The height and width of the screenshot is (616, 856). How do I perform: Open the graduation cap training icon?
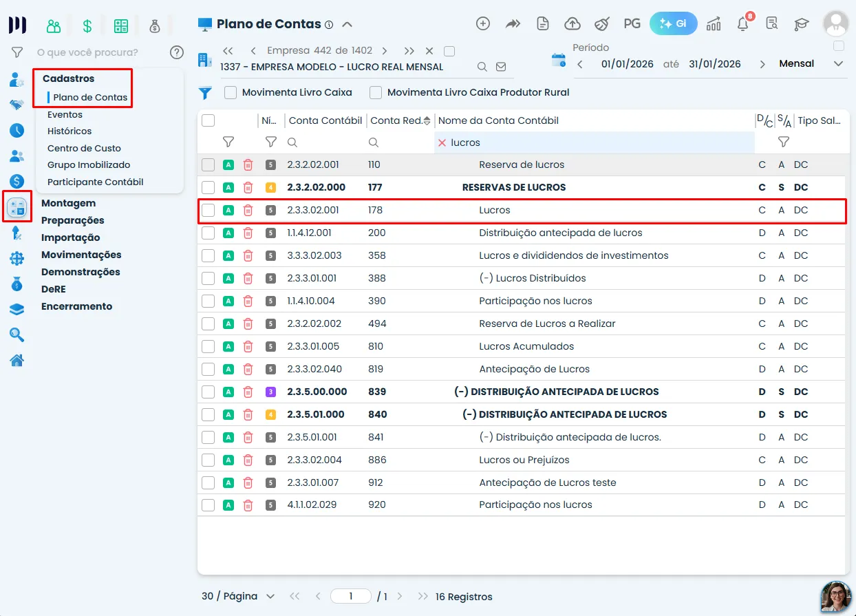click(801, 24)
